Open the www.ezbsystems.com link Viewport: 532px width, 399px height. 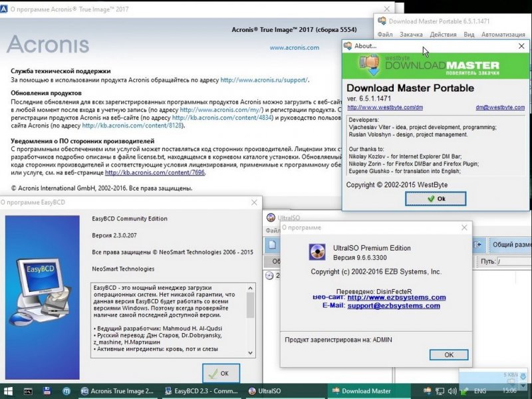tap(396, 297)
